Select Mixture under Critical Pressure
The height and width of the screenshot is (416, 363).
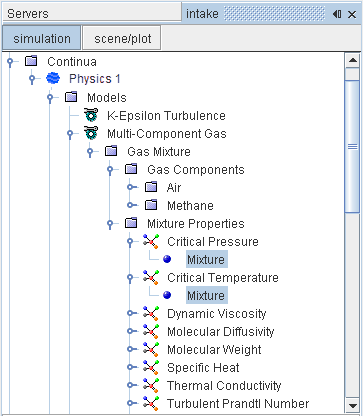(207, 259)
